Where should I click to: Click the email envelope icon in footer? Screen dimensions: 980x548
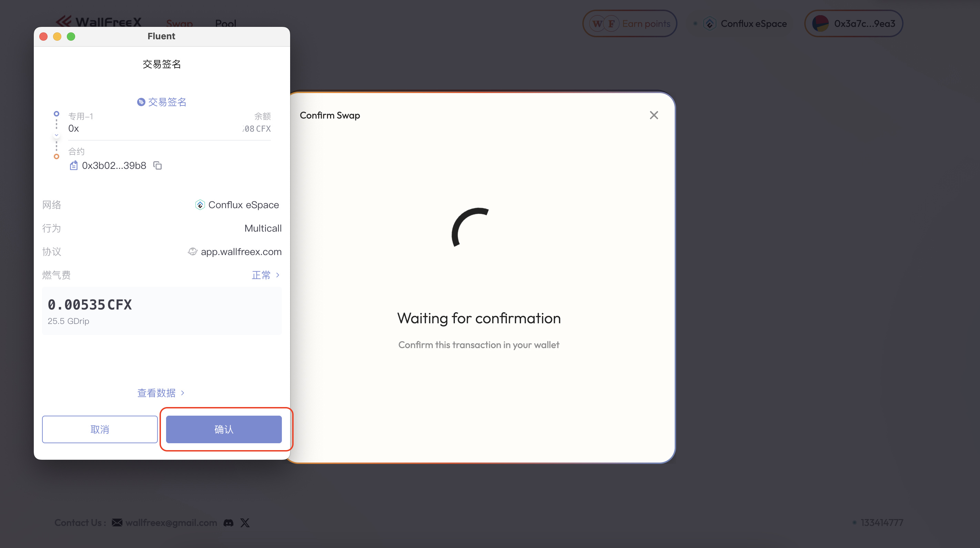(x=117, y=523)
